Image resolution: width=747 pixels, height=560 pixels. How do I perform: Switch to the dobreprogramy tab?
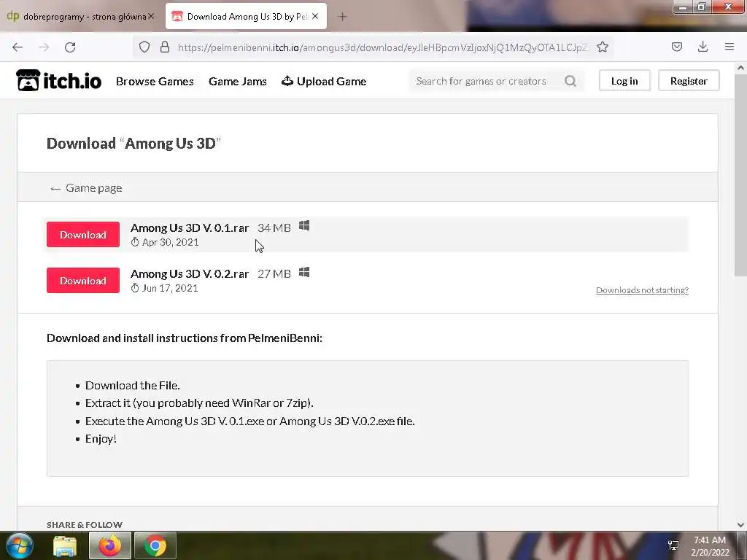80,16
